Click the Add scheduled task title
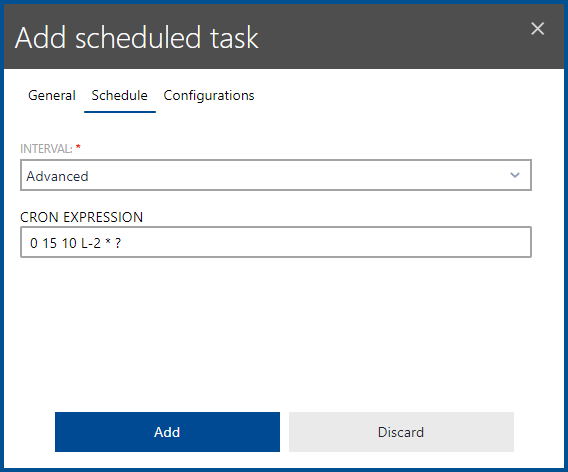Viewport: 568px width, 472px height. (137, 38)
